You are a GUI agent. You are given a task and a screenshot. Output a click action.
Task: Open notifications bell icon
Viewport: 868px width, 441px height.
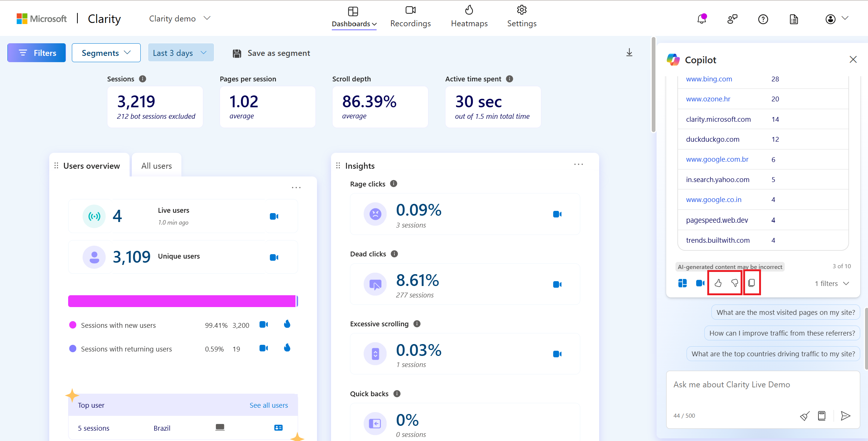(702, 19)
